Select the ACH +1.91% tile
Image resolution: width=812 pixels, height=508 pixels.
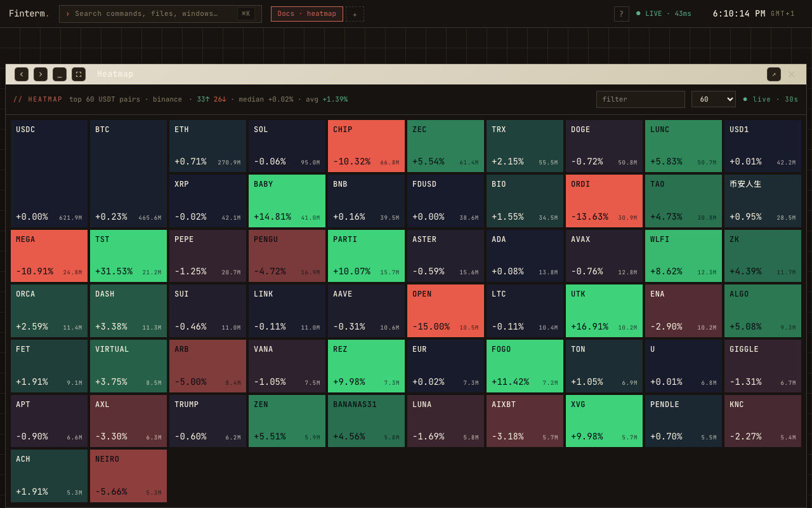49,476
